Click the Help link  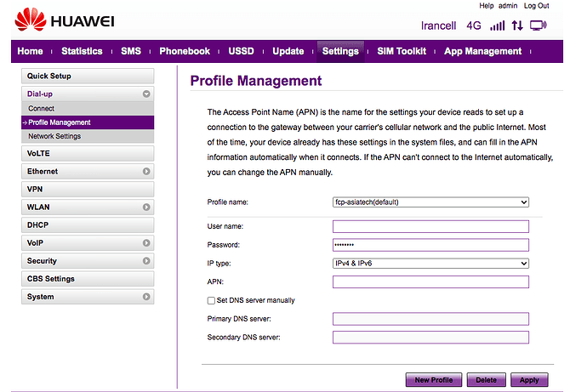[487, 6]
